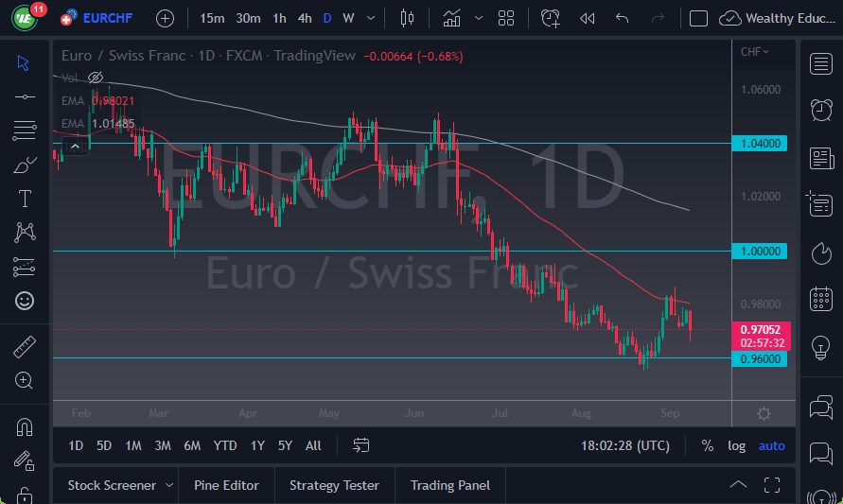Open the public chats panel

pos(821,407)
